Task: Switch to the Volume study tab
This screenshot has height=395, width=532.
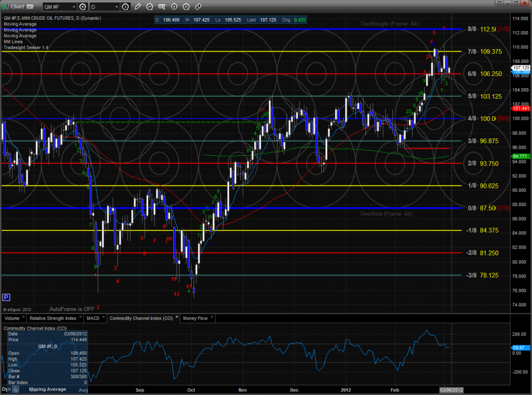Action: (x=13, y=318)
